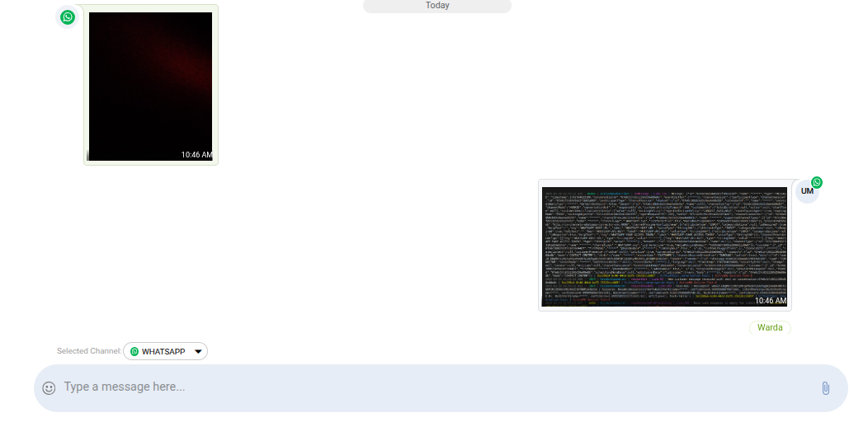This screenshot has height=422, width=868.
Task: Click the WhatsApp logo inside the channel selector
Action: (x=134, y=352)
